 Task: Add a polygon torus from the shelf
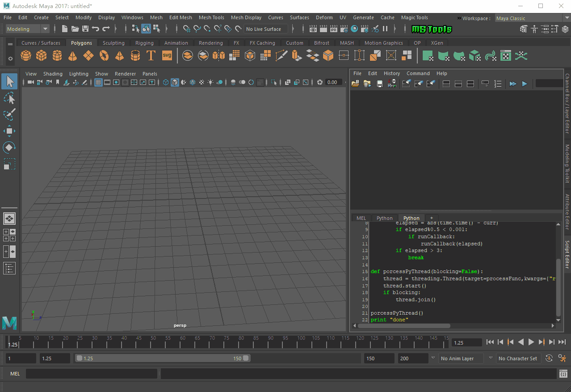[104, 56]
